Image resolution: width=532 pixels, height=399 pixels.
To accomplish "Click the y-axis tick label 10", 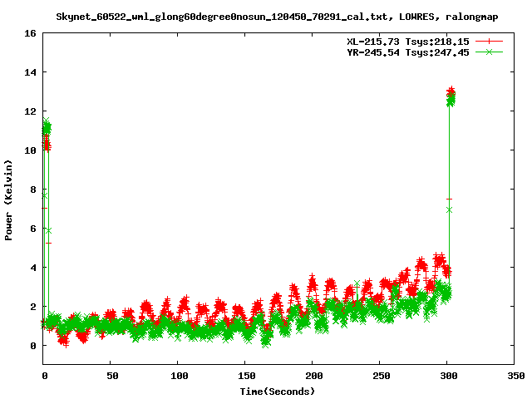I will pos(30,150).
